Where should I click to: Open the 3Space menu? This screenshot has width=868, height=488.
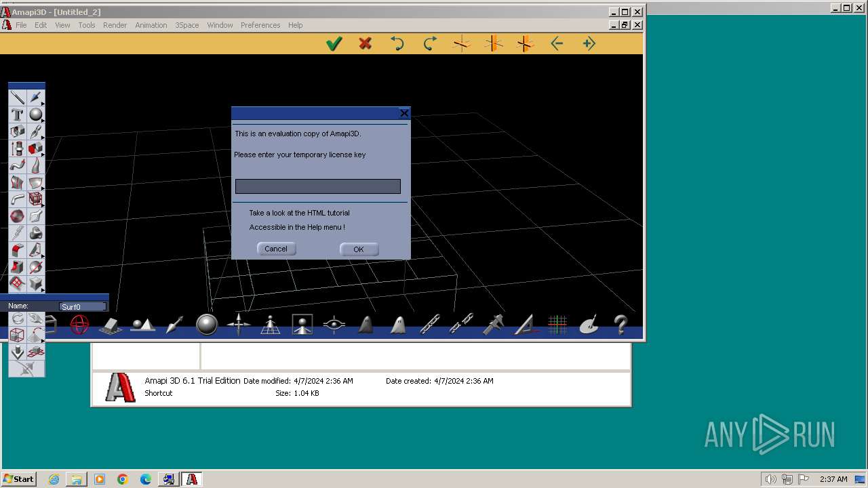[187, 25]
